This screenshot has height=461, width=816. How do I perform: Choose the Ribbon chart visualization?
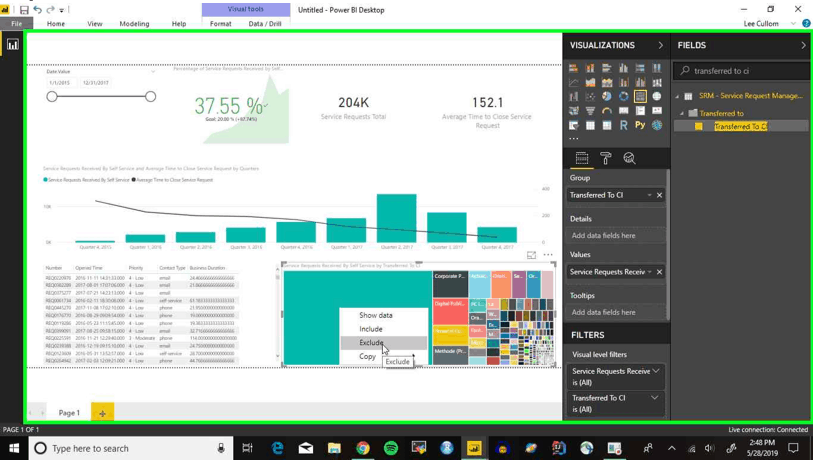(657, 82)
